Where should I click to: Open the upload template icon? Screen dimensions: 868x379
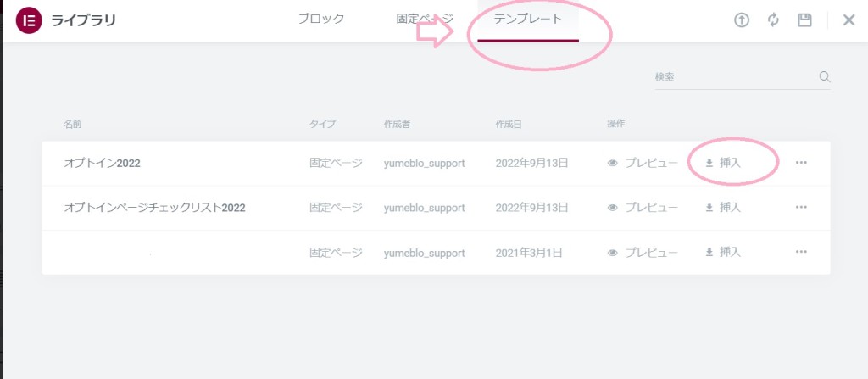point(741,20)
